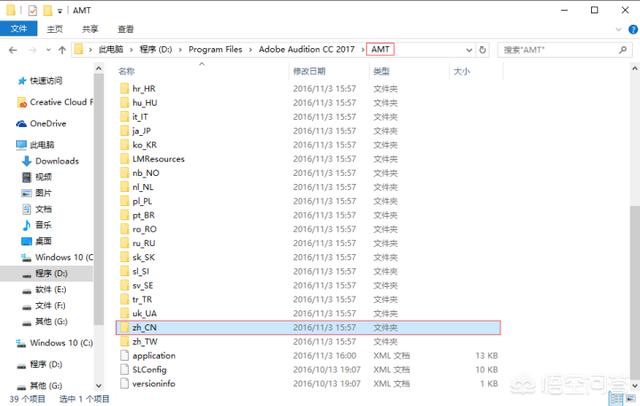Open the address bar history dropdown

pyautogui.click(x=467, y=49)
